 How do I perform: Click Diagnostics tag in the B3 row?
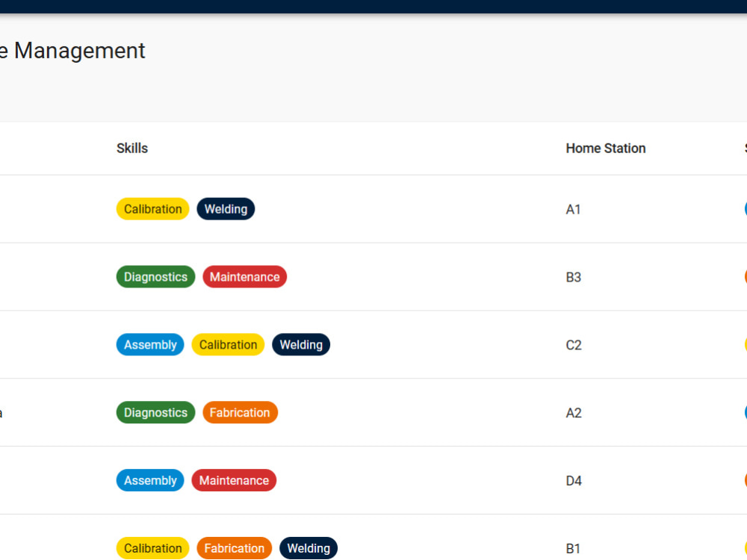tap(156, 277)
